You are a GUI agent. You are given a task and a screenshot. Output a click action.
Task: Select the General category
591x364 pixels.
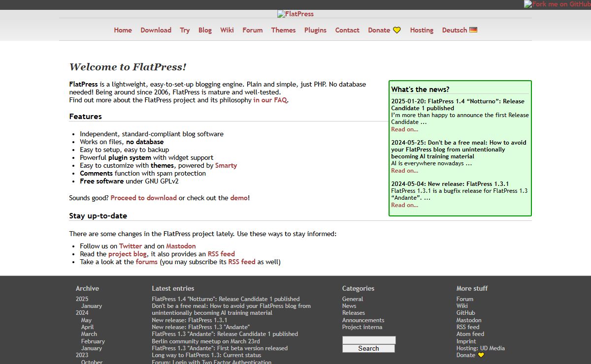353,299
